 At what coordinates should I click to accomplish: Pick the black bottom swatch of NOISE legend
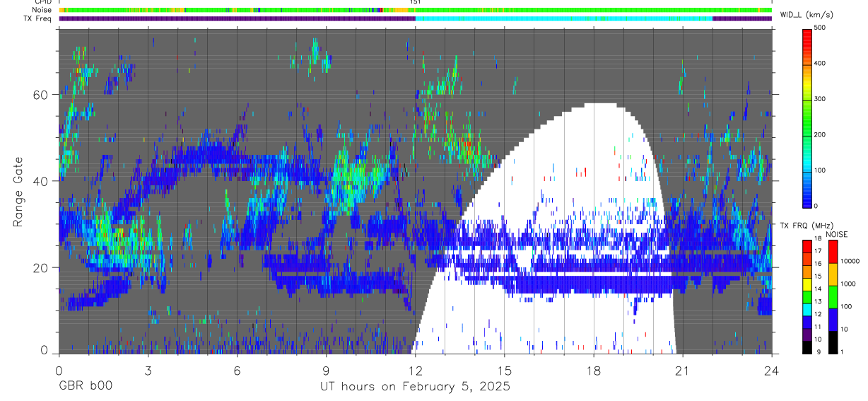click(832, 342)
